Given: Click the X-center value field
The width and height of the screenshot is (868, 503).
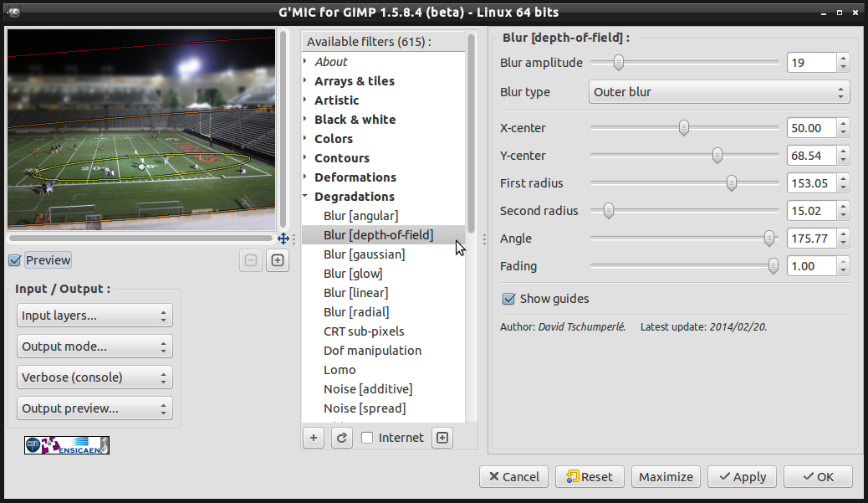Looking at the screenshot, I should coord(811,128).
